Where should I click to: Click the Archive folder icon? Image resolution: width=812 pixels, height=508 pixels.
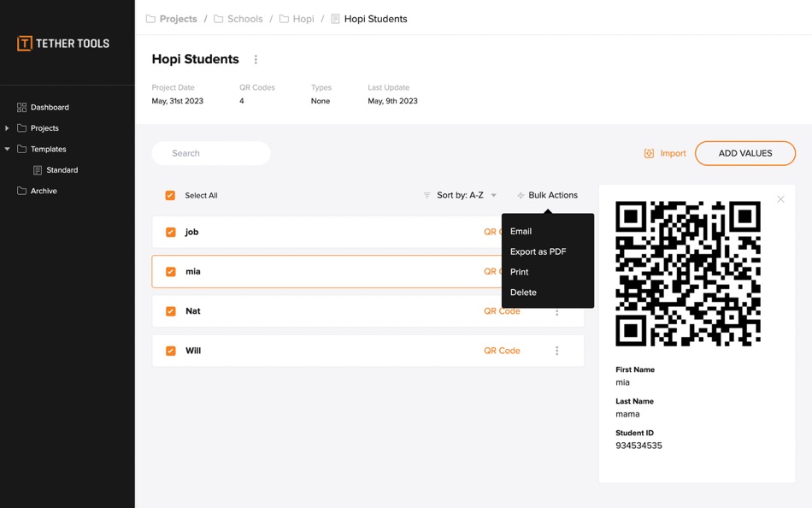(21, 191)
